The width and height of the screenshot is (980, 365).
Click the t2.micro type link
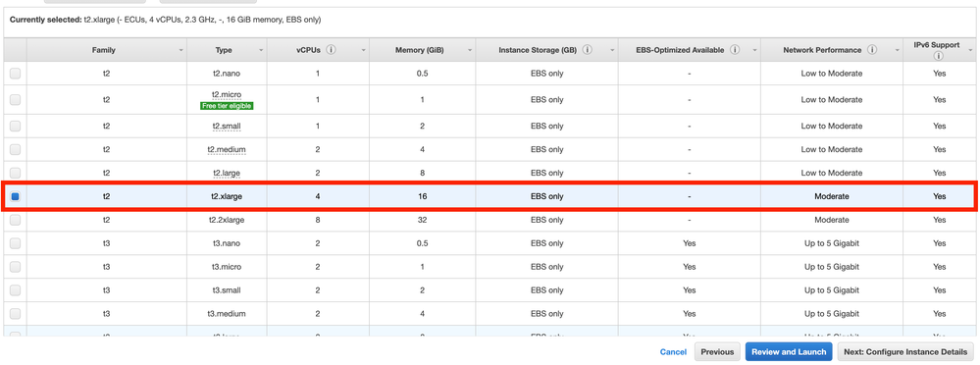point(226,94)
